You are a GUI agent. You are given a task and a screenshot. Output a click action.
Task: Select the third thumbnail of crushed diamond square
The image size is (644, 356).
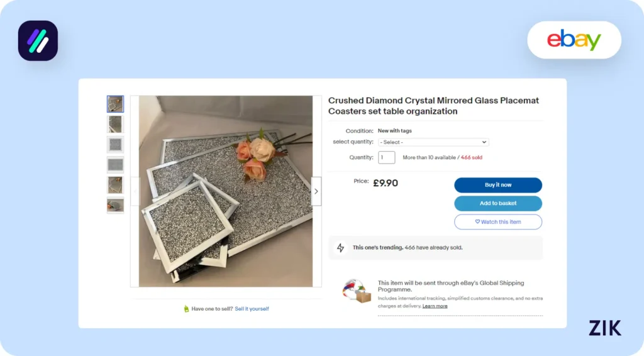116,145
